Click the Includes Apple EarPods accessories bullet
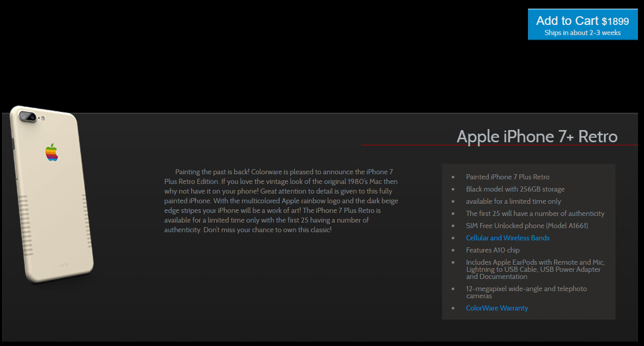644x346 pixels. [x=535, y=269]
